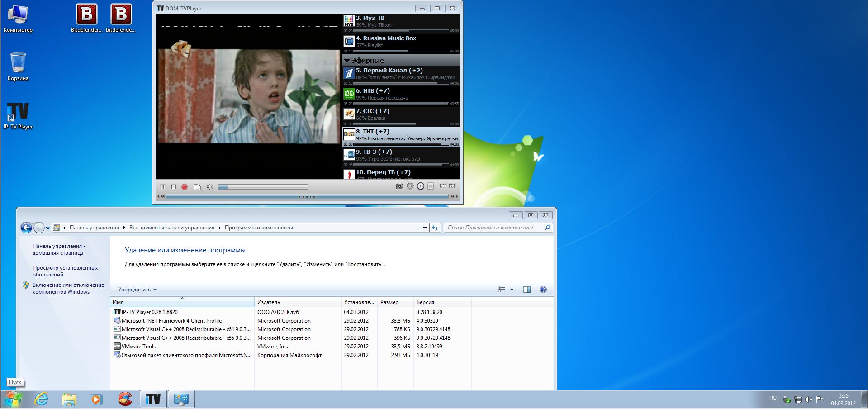Select IP-TV Player 0.28.1.8820 in the list
Screen dimensions: 868x409
(291, 312)
